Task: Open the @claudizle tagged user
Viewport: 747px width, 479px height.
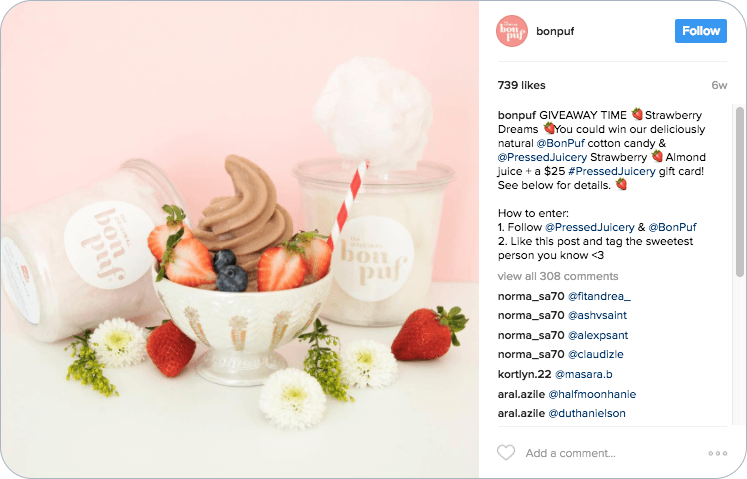Action: 596,355
